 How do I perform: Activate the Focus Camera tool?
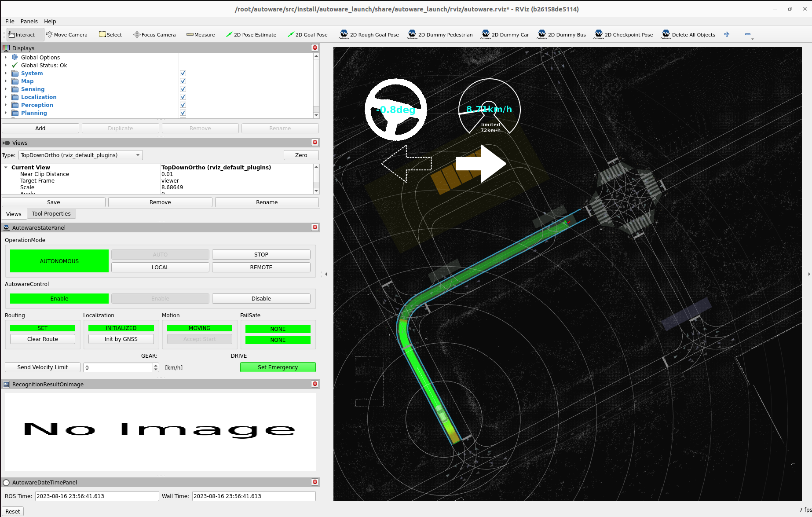point(154,35)
